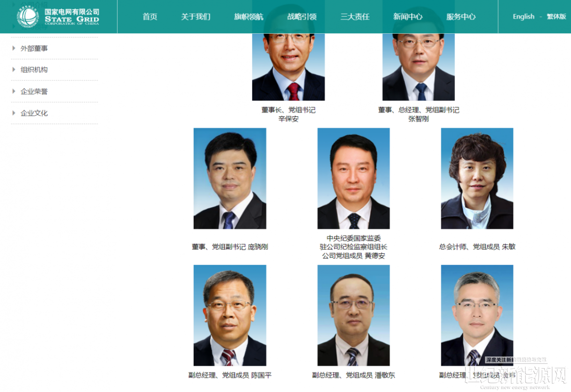The image size is (571, 392).
Task: Expand the 企业荣誉 sidebar arrow
Action: point(14,91)
